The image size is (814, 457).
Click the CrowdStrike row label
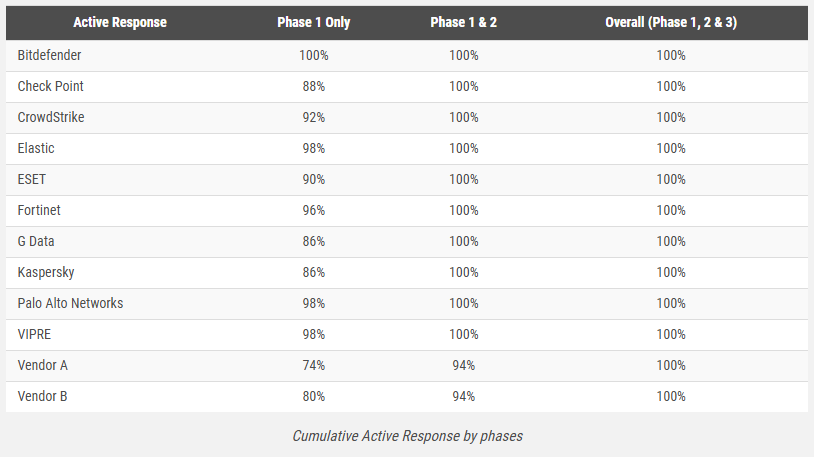tap(51, 117)
